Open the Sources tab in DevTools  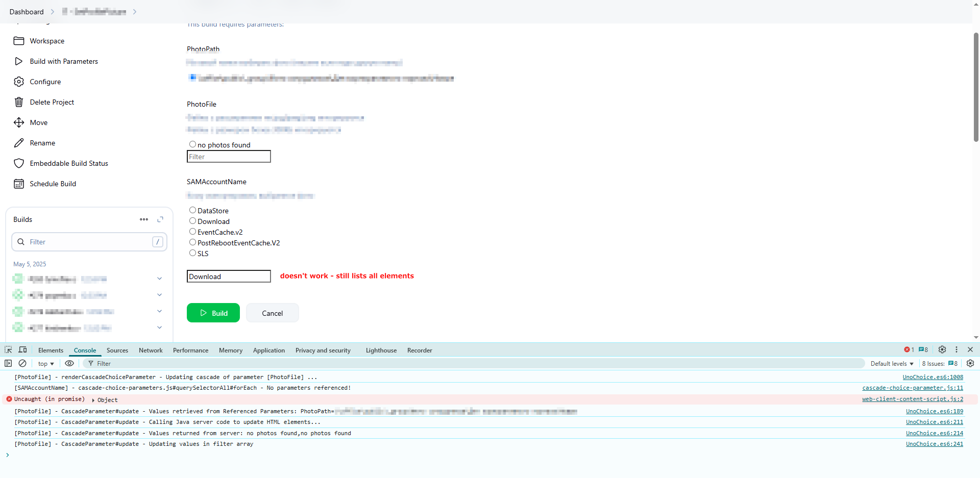tap(117, 350)
